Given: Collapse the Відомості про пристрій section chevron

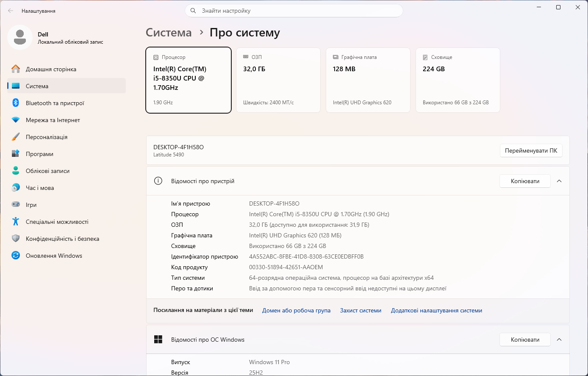Looking at the screenshot, I should [559, 181].
